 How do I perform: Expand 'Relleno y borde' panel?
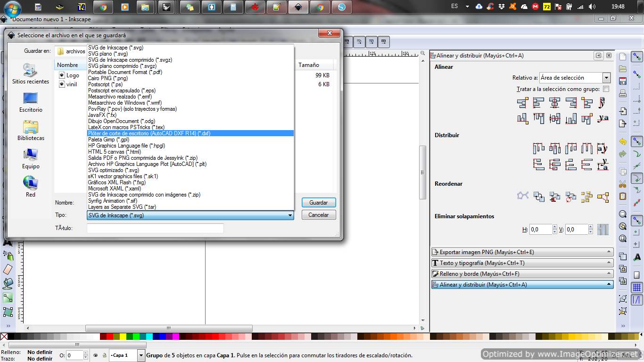522,274
